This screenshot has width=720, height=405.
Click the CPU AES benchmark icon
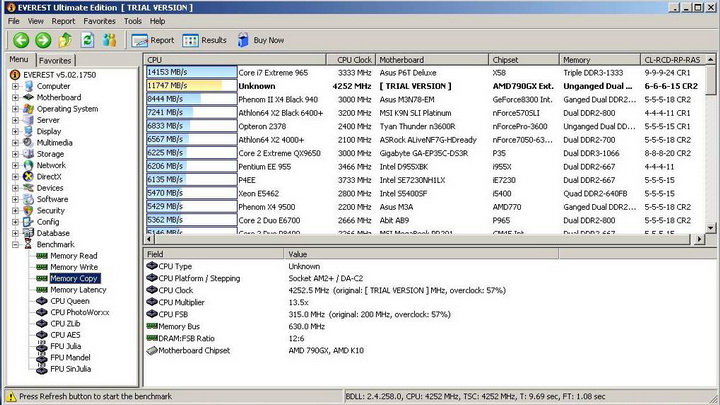tap(42, 335)
